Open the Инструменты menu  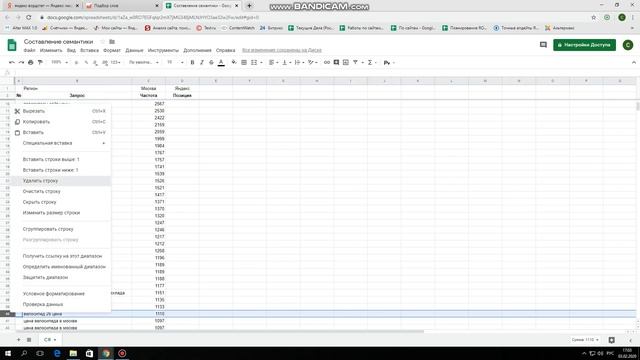(163, 50)
